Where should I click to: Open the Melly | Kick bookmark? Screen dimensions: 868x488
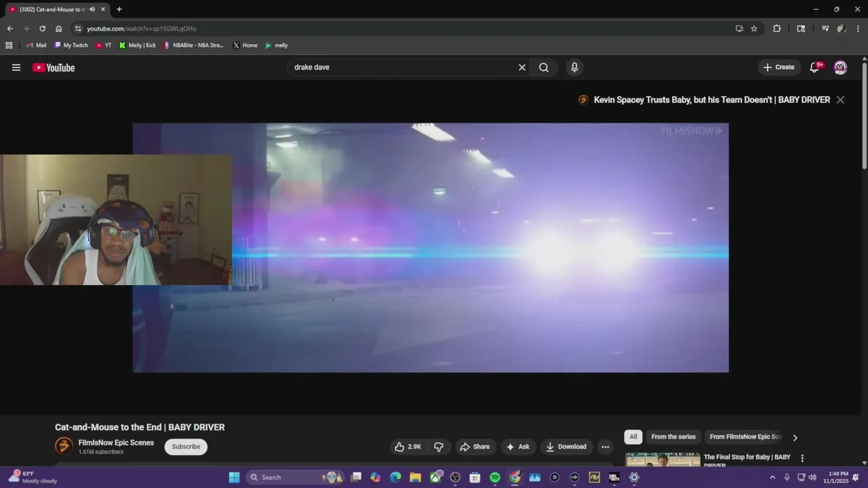click(x=138, y=45)
